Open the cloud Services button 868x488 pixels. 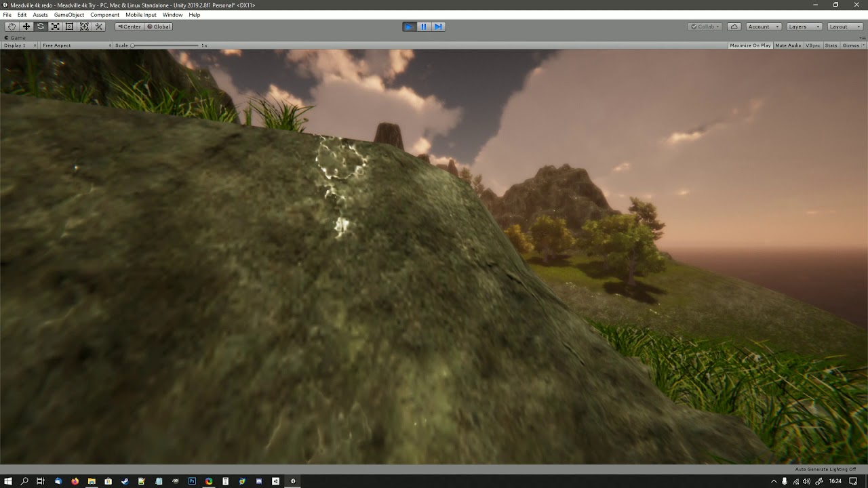734,26
